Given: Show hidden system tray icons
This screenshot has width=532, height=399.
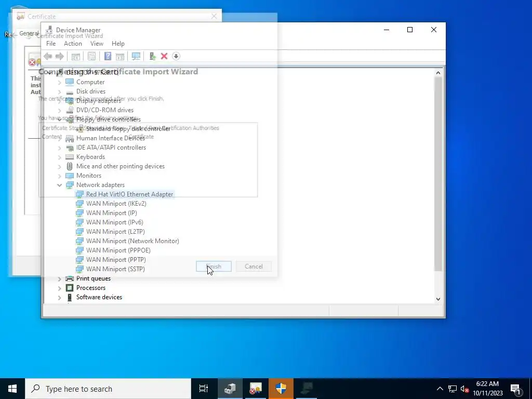Looking at the screenshot, I should pyautogui.click(x=440, y=389).
